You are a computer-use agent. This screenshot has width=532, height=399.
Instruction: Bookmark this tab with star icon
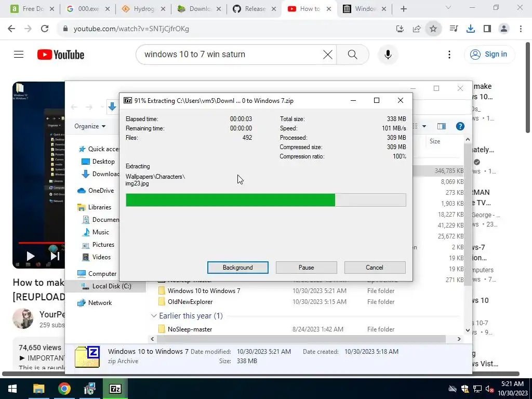coord(433,29)
